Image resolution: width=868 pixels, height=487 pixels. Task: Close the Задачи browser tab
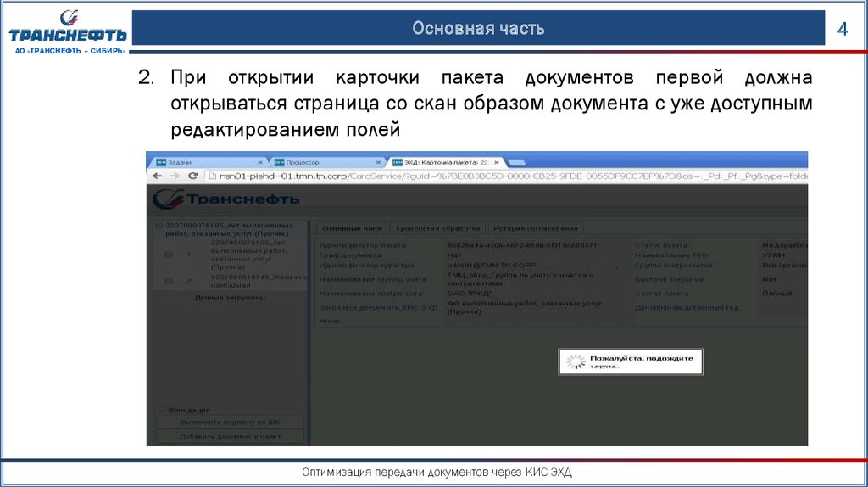coord(259,161)
